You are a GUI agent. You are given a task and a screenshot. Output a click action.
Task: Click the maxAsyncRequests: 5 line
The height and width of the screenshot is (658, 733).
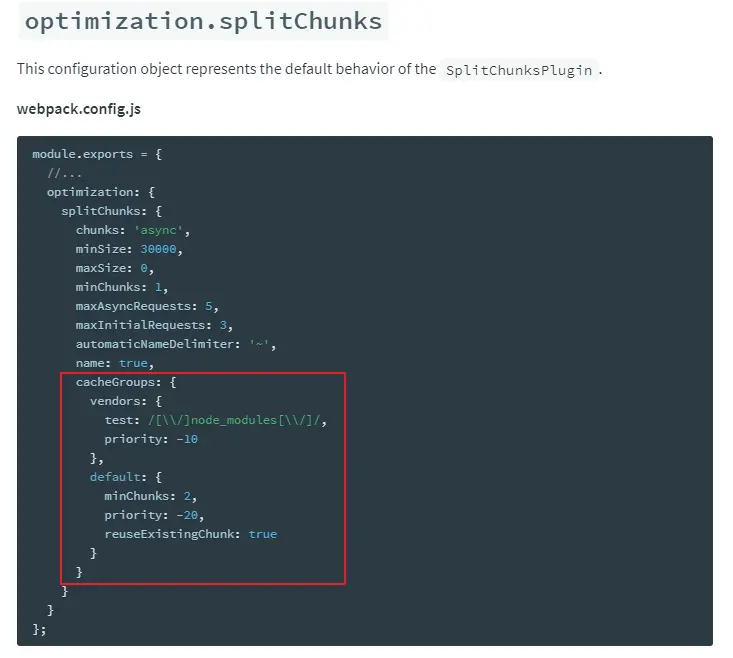[147, 306]
